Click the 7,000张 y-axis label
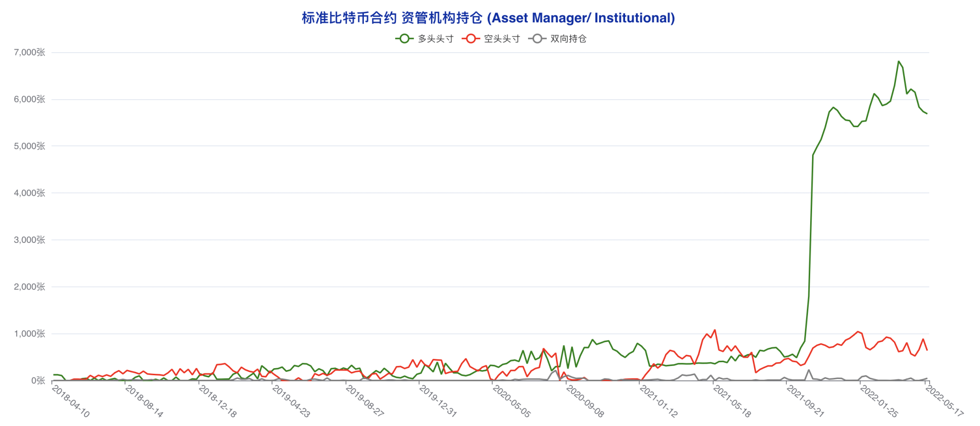Image resolution: width=980 pixels, height=426 pixels. pyautogui.click(x=29, y=52)
